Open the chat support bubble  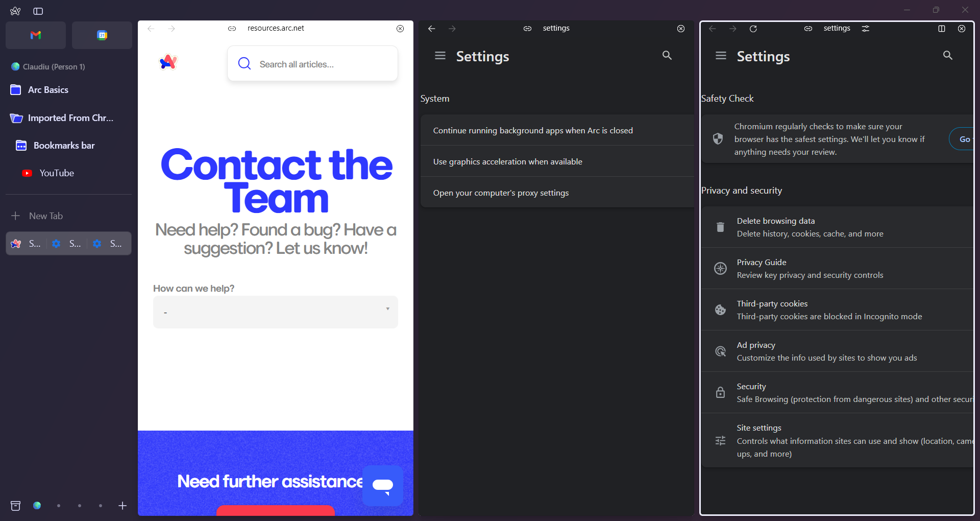point(383,485)
